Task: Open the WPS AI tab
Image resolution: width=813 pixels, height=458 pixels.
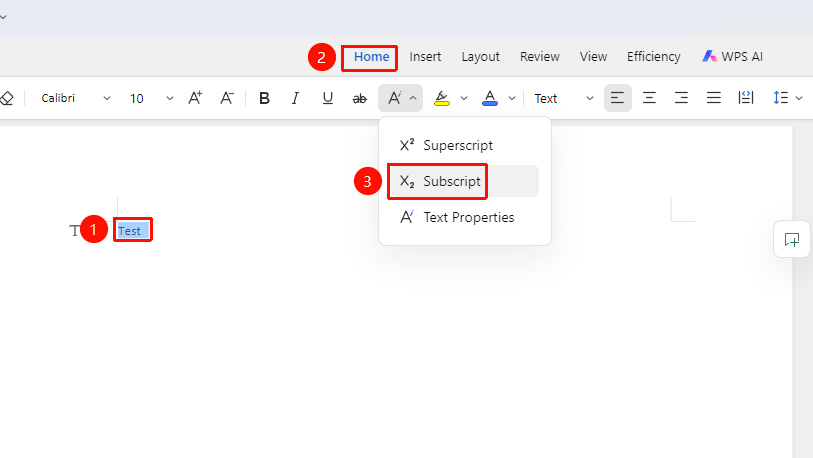Action: point(732,57)
